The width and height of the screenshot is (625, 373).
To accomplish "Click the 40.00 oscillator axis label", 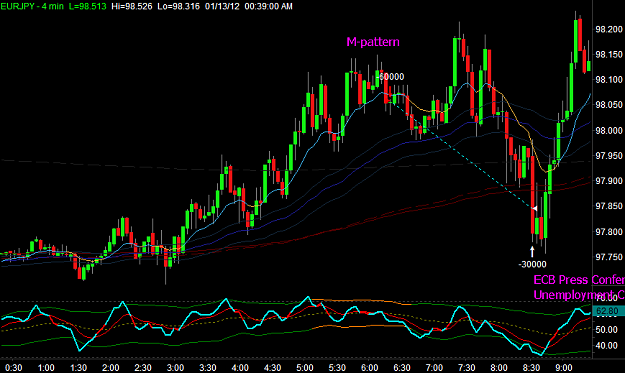I will pos(607,346).
